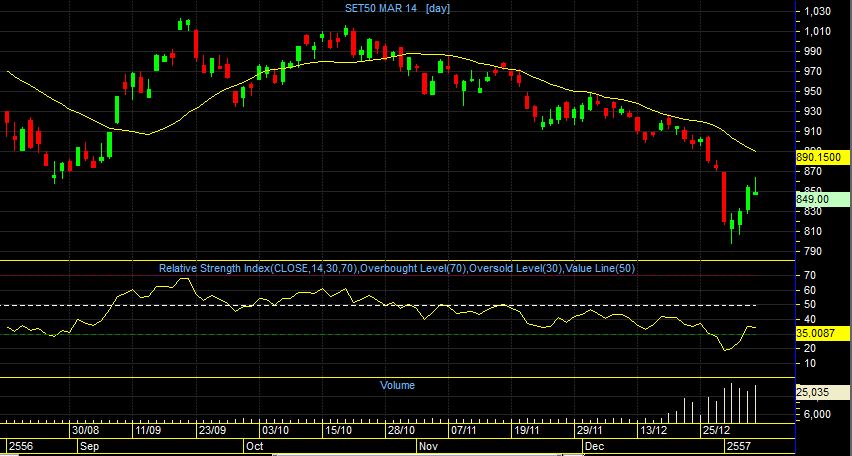Viewport: 852px width, 456px height.
Task: Click the 2556 year label
Action: click(x=21, y=446)
